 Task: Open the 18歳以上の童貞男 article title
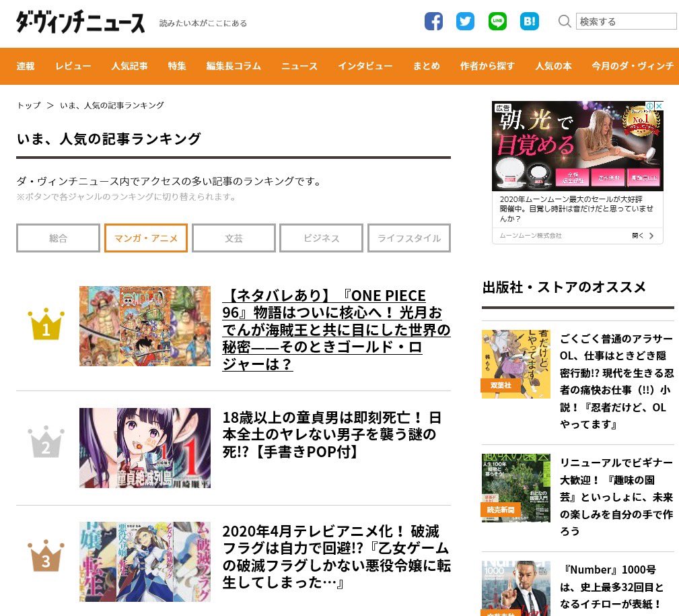[x=332, y=434]
